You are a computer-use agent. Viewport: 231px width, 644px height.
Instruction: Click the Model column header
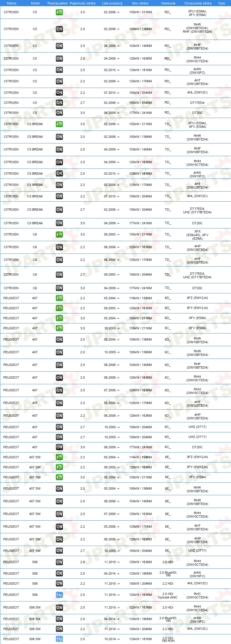pos(35,3)
